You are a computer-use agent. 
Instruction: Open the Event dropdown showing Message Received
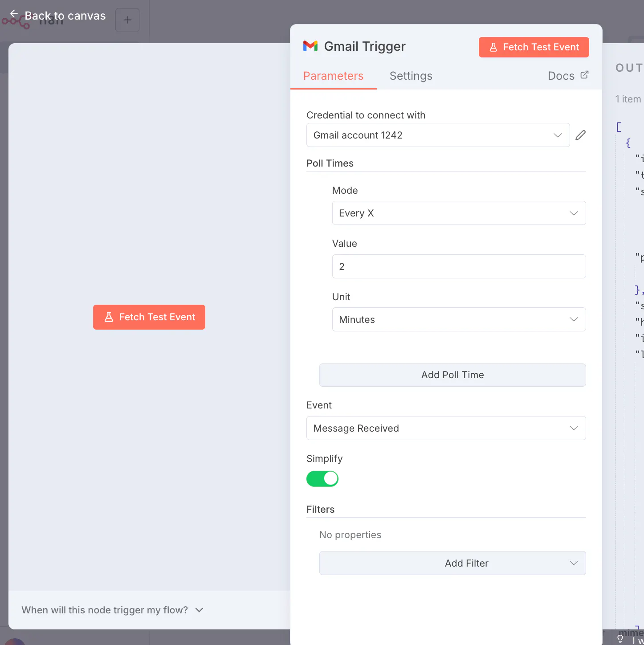446,428
